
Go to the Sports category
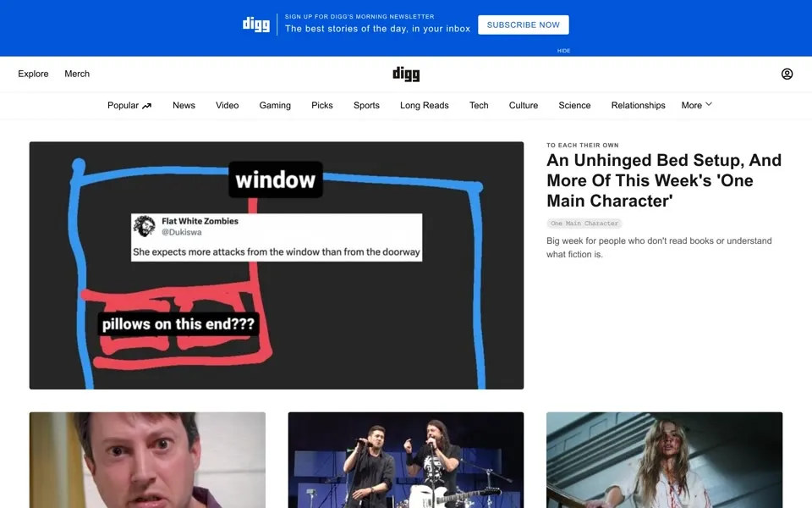[366, 105]
